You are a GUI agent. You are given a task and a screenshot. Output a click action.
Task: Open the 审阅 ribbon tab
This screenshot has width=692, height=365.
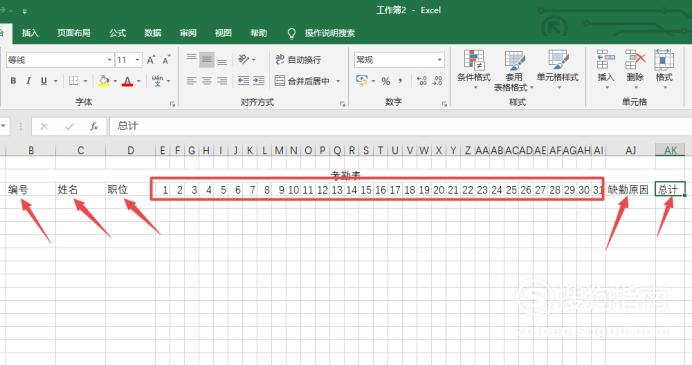pos(188,33)
